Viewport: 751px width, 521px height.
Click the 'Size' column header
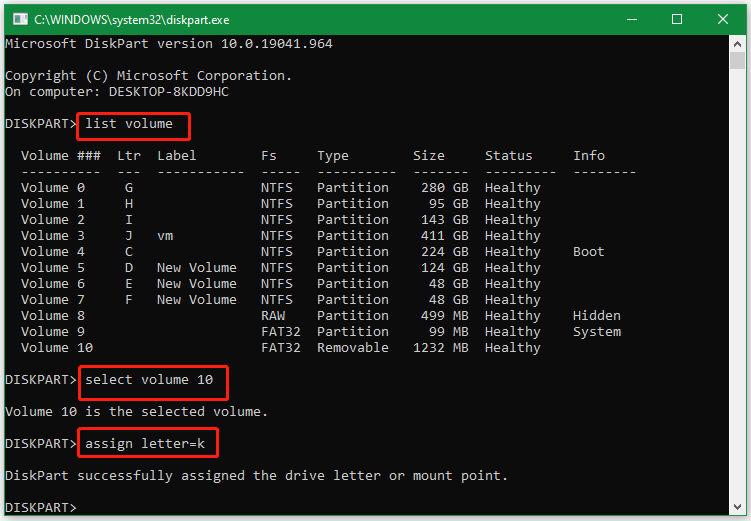pyautogui.click(x=429, y=156)
